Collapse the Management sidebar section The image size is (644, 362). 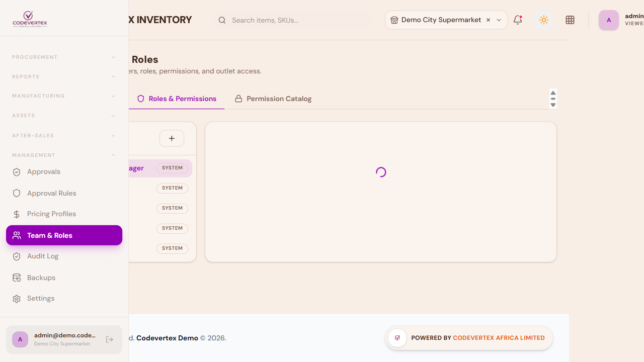[64, 155]
